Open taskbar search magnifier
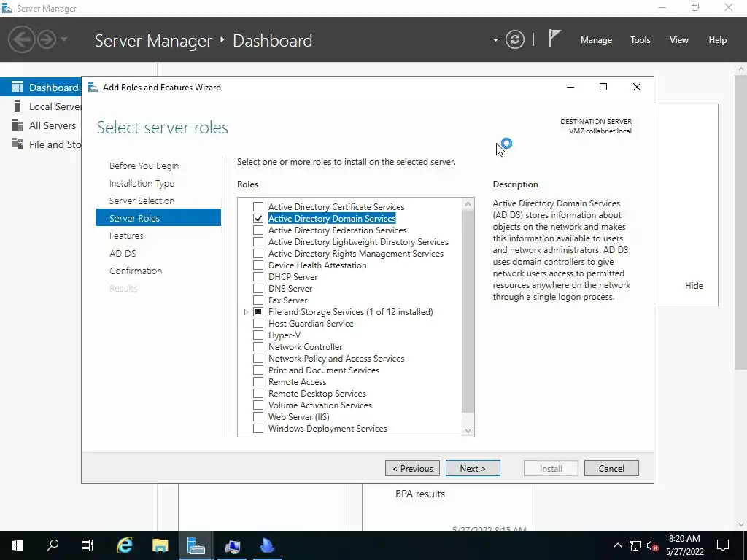Image resolution: width=747 pixels, height=560 pixels. coord(53,545)
